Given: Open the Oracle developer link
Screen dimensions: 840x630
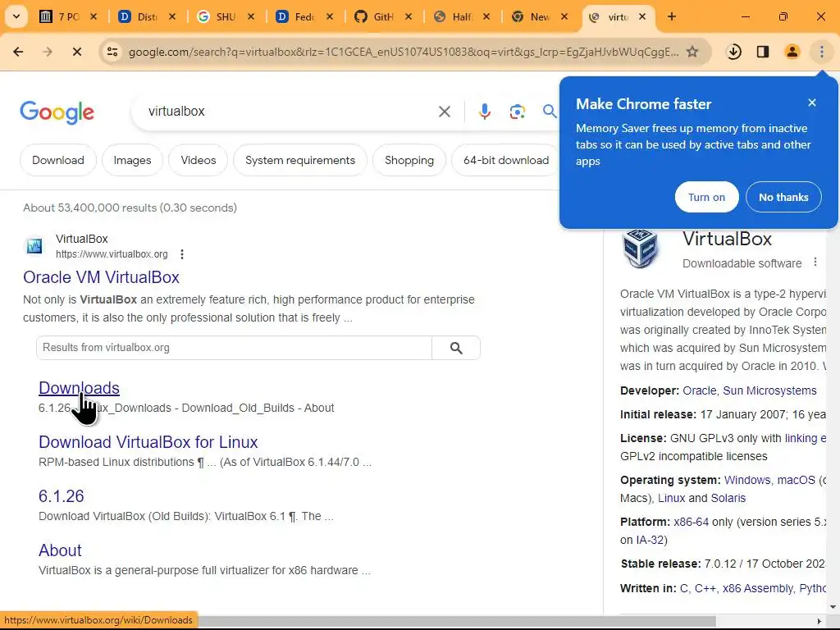Looking at the screenshot, I should [x=699, y=391].
